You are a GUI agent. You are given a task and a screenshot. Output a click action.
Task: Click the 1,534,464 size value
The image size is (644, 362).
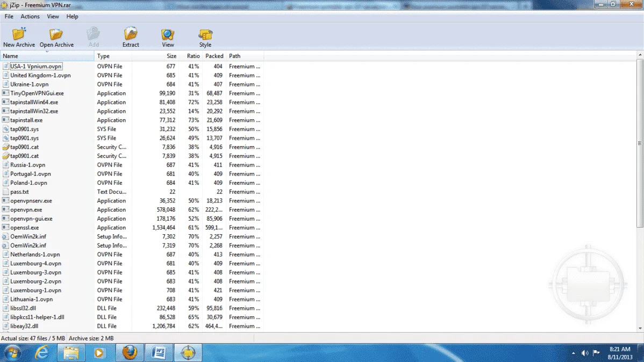tap(163, 227)
